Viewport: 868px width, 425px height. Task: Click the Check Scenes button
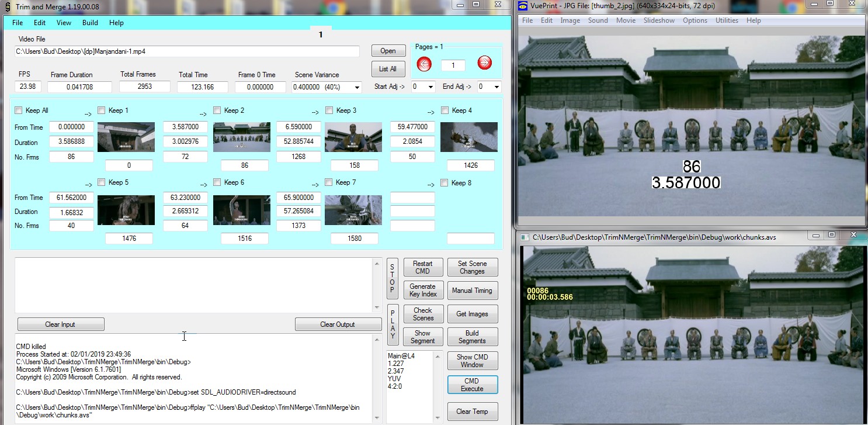pos(423,314)
